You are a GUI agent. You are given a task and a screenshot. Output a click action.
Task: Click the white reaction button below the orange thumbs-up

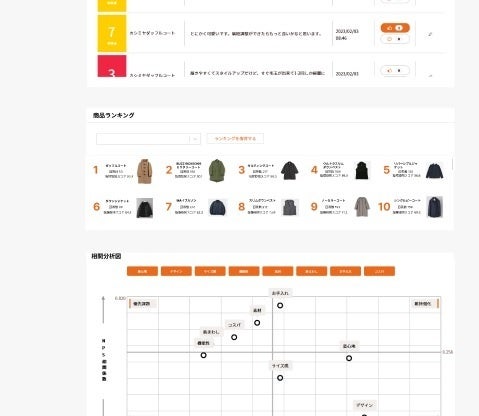click(395, 39)
